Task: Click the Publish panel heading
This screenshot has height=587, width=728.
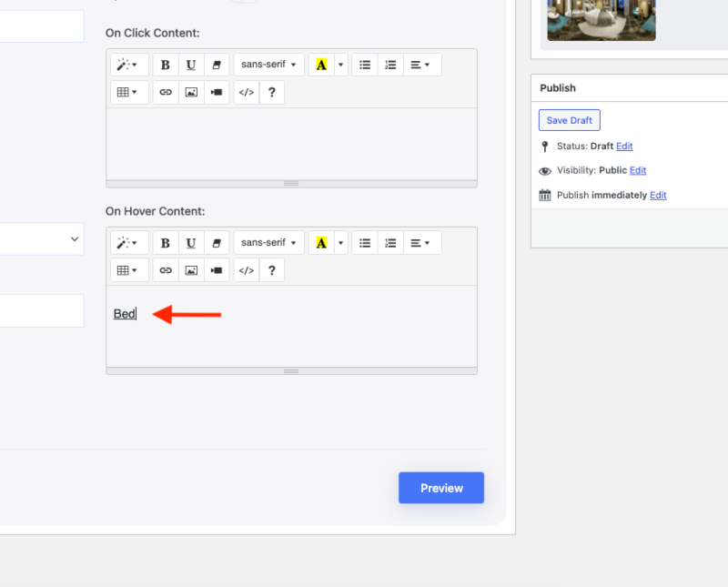Action: click(x=558, y=88)
